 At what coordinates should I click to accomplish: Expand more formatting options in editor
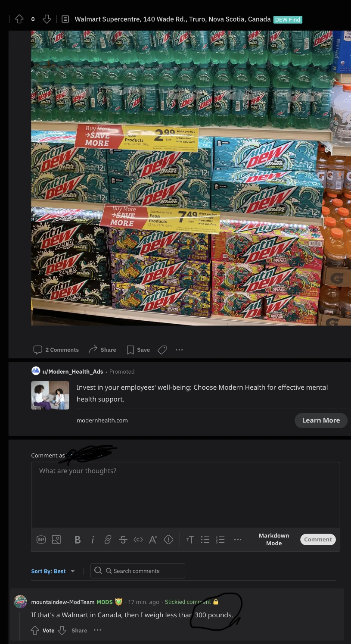point(237,540)
